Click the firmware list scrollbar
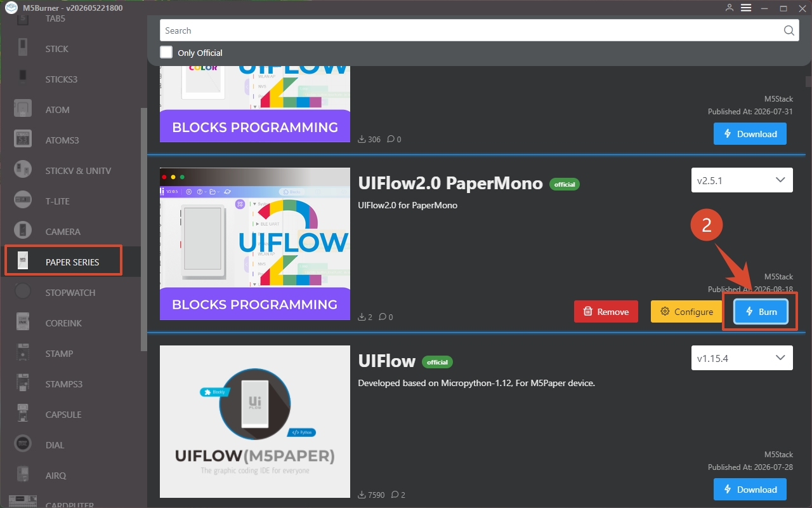The height and width of the screenshot is (508, 812). click(x=808, y=83)
